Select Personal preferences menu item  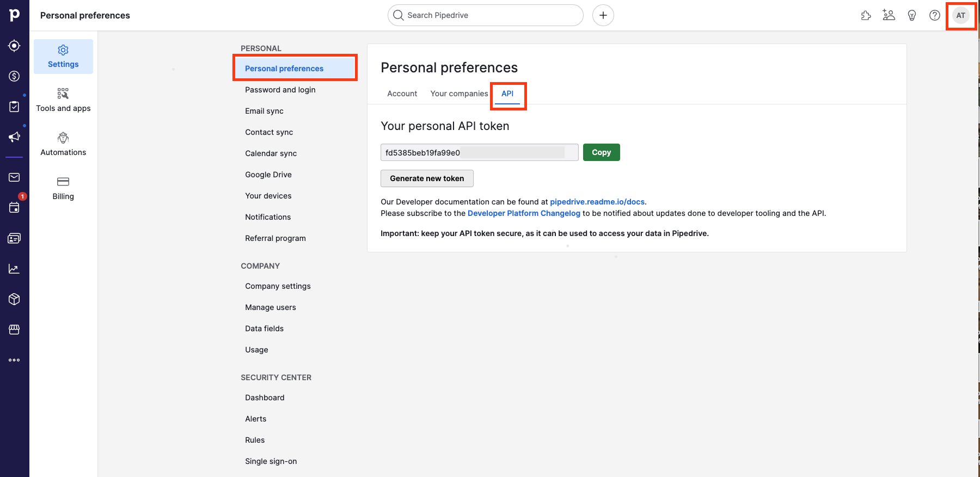pos(295,69)
